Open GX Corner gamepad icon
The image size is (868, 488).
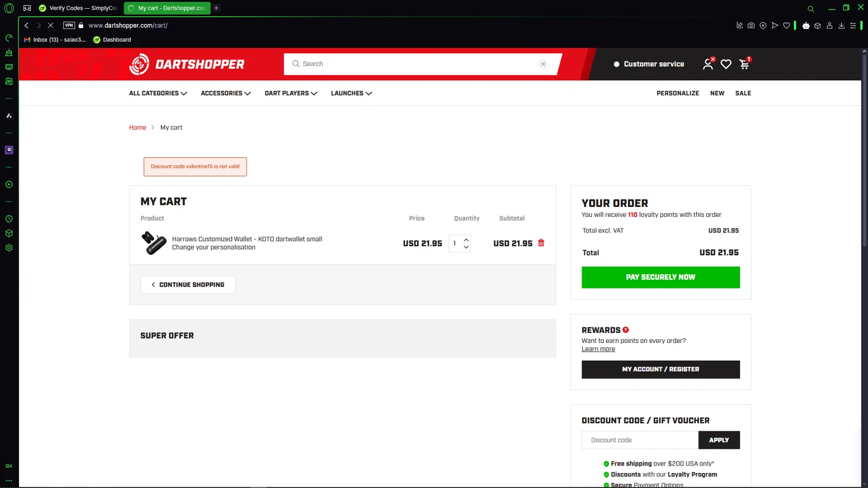[x=27, y=8]
